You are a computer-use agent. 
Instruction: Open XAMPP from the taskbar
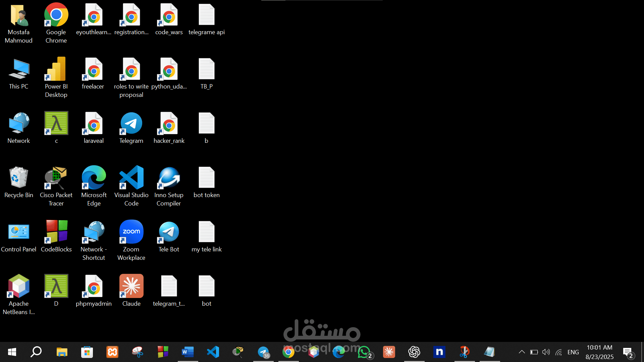click(x=112, y=352)
